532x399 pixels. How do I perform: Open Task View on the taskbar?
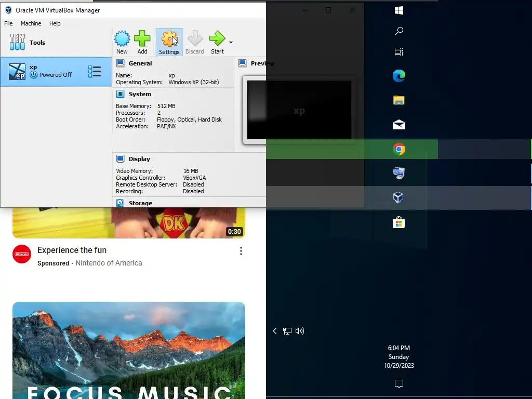399,51
